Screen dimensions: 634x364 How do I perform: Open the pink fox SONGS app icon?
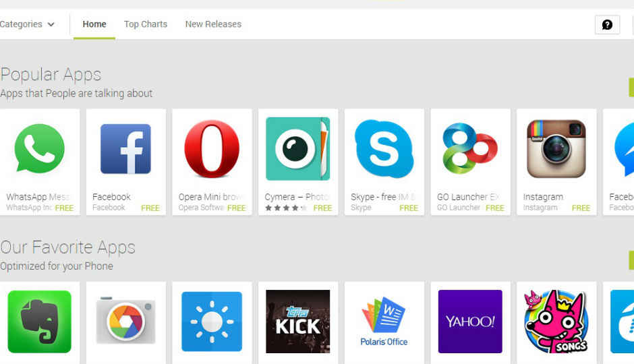pos(556,322)
